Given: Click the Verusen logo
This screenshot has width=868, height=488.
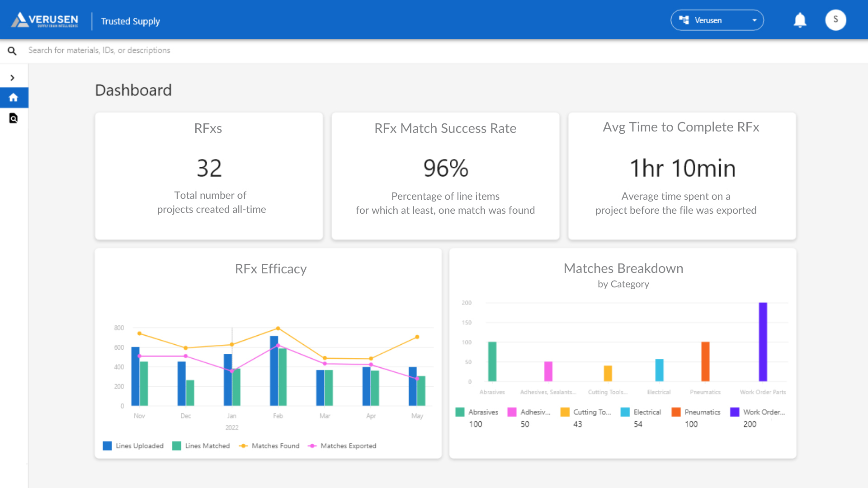Looking at the screenshot, I should pyautogui.click(x=45, y=20).
